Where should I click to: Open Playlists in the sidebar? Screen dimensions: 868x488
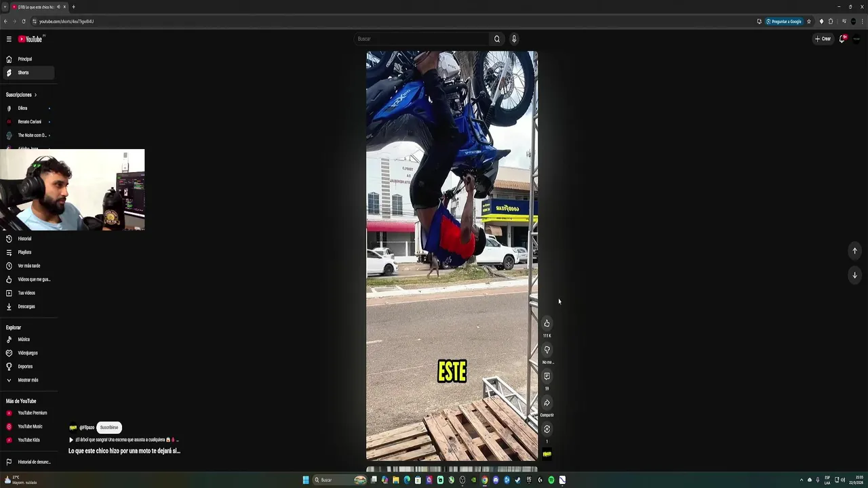pos(27,252)
